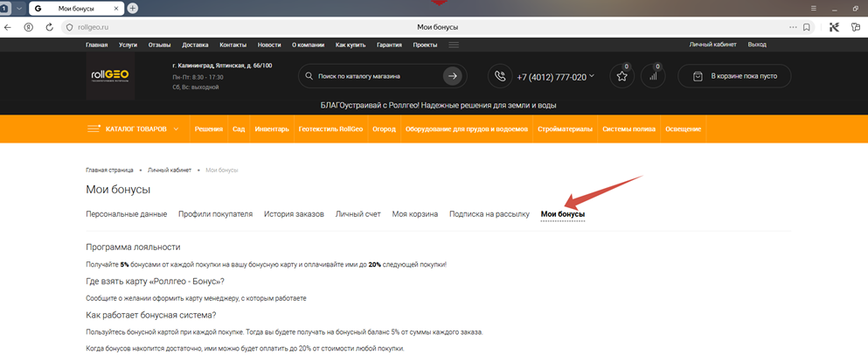The image size is (868, 355).
Task: Open the hidden top menu items
Action: 454,45
